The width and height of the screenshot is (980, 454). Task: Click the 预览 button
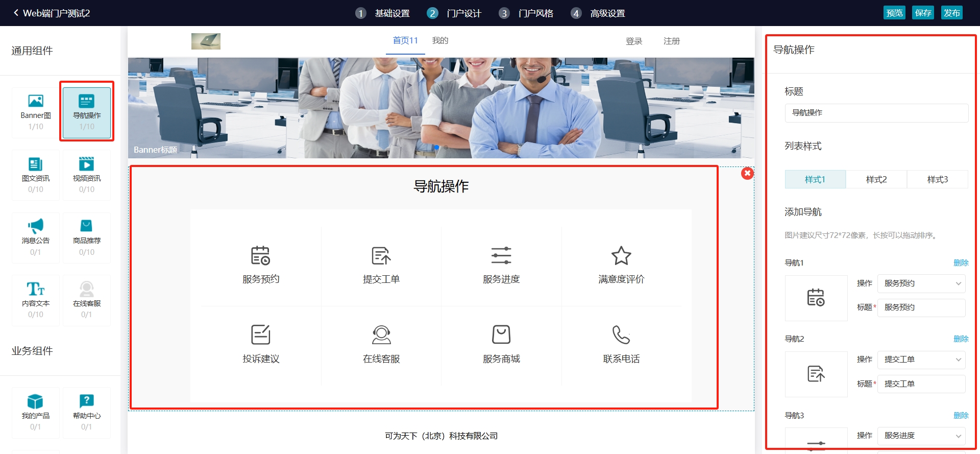[894, 13]
